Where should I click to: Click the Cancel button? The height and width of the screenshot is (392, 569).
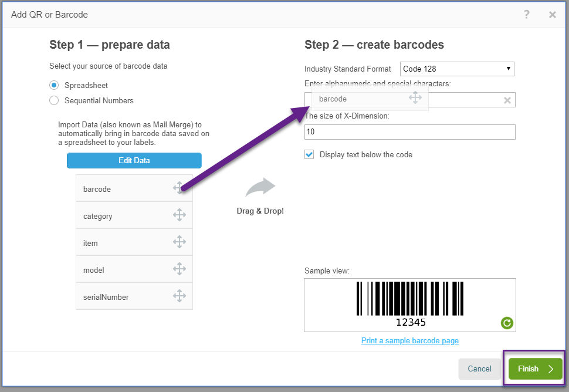[x=479, y=369]
